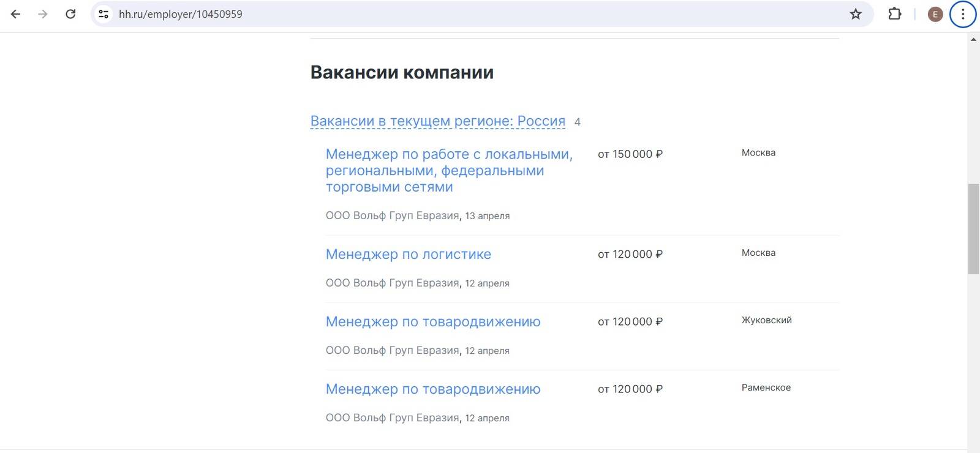Open 'Менеджер по товародвижению' vacancy in Жуковский
The height and width of the screenshot is (453, 980).
point(433,321)
